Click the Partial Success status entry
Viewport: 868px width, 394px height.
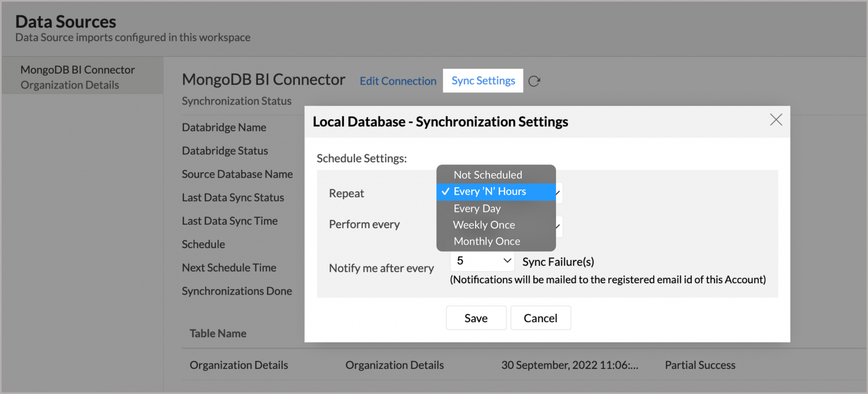click(x=700, y=365)
